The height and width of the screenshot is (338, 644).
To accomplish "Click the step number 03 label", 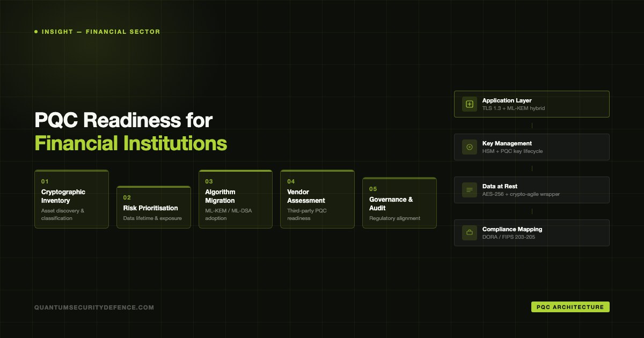I will coord(209,181).
